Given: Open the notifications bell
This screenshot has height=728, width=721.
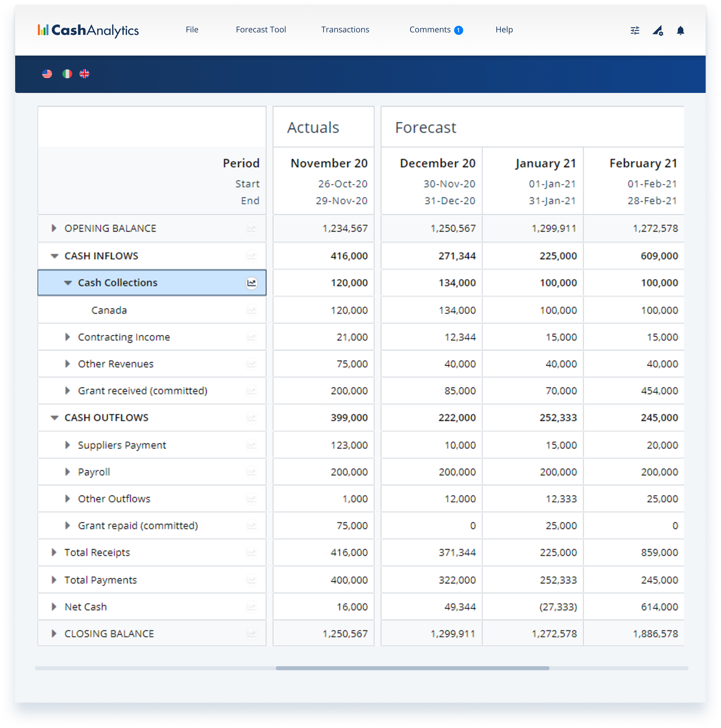Looking at the screenshot, I should coord(680,31).
